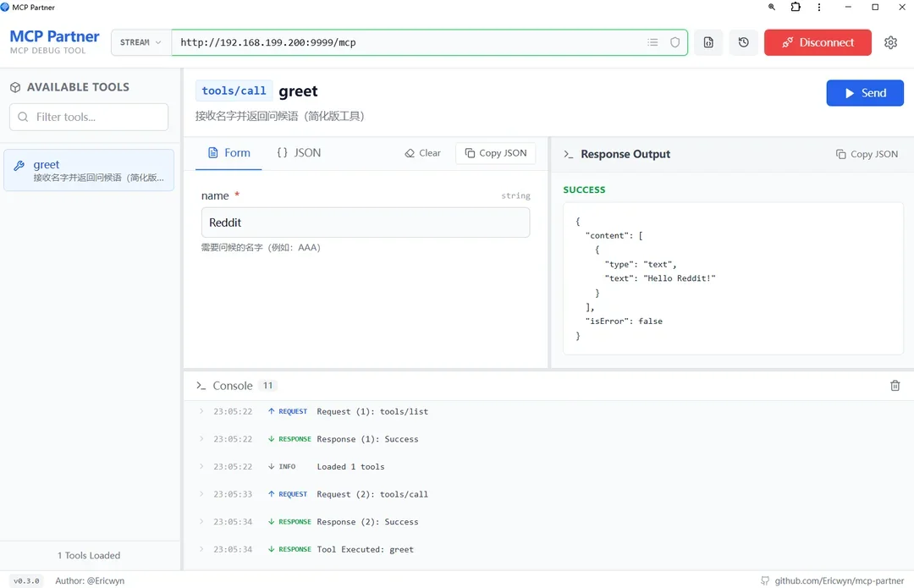Image resolution: width=914 pixels, height=588 pixels.
Task: Disconnect from the MCP server
Action: click(818, 42)
